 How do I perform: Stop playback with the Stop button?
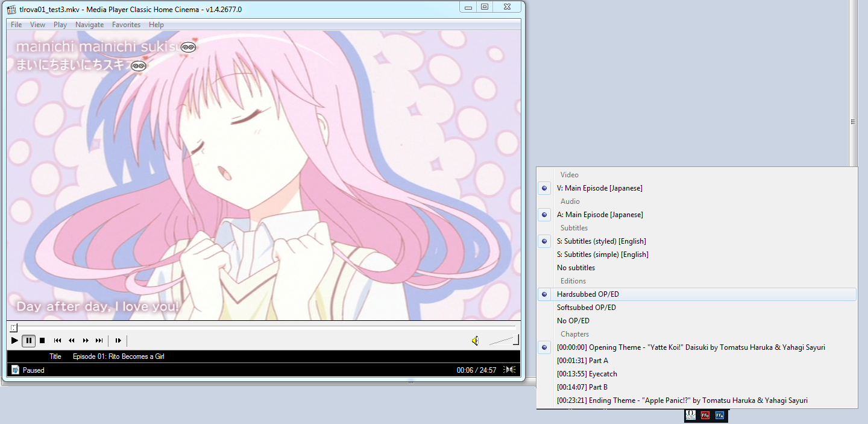coord(42,341)
